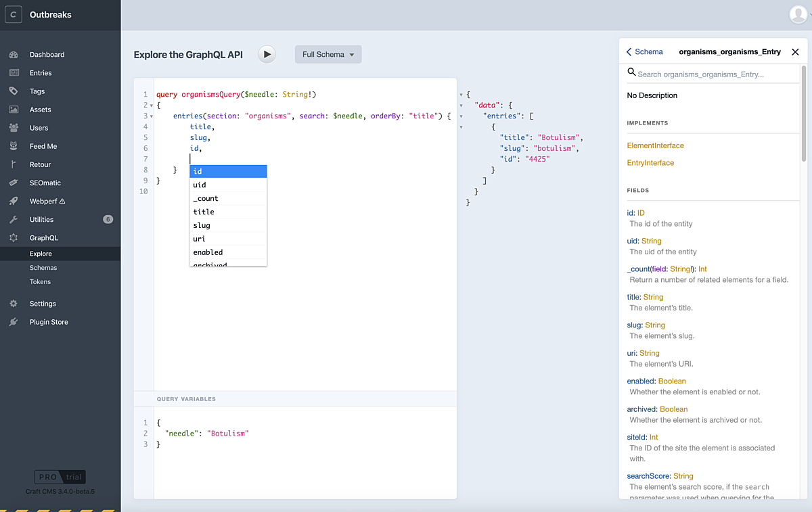This screenshot has width=812, height=512.
Task: Click the Boolean type of enabled field
Action: [672, 381]
